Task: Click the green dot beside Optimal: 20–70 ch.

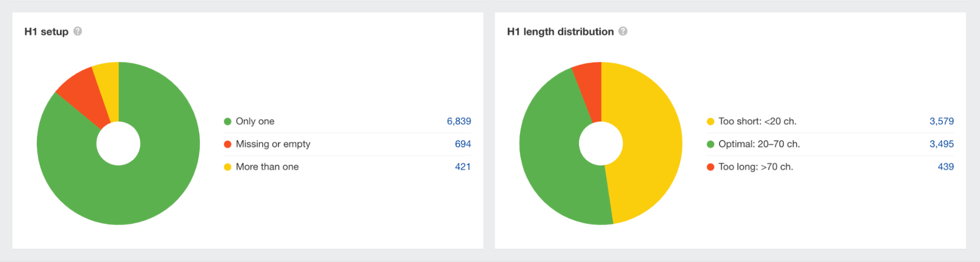Action: (710, 144)
